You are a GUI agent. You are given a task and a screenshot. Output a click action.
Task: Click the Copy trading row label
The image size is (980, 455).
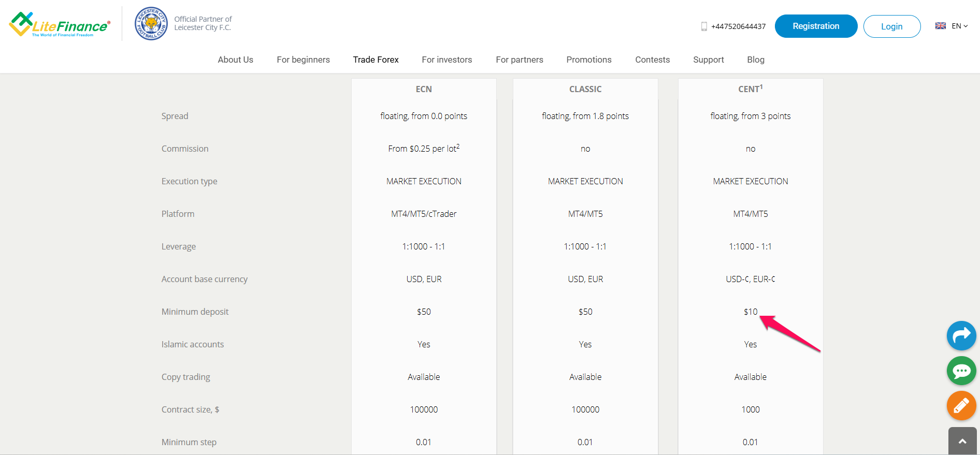click(186, 377)
